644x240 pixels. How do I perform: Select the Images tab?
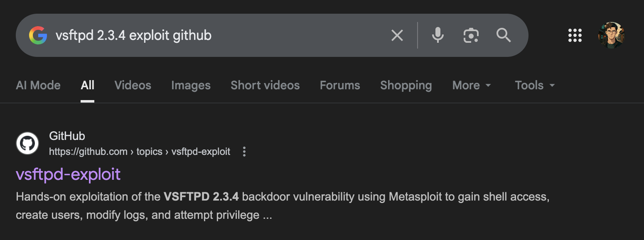click(x=191, y=85)
